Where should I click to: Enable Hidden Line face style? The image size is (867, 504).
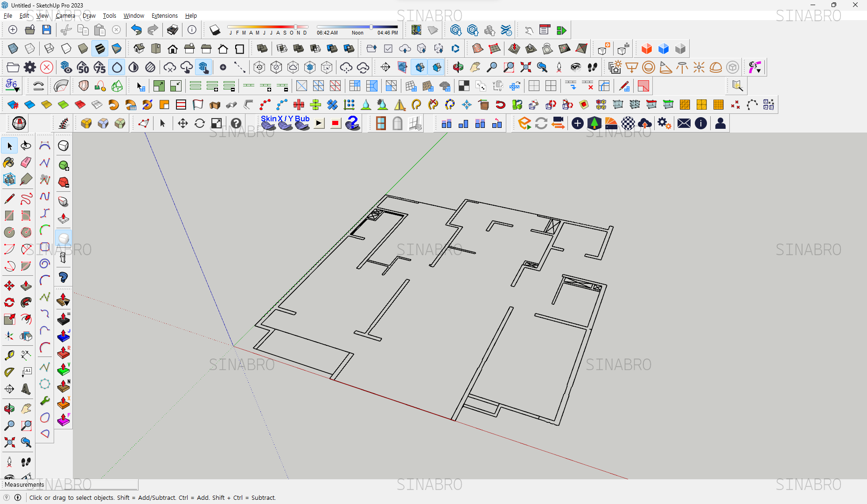coord(66,49)
